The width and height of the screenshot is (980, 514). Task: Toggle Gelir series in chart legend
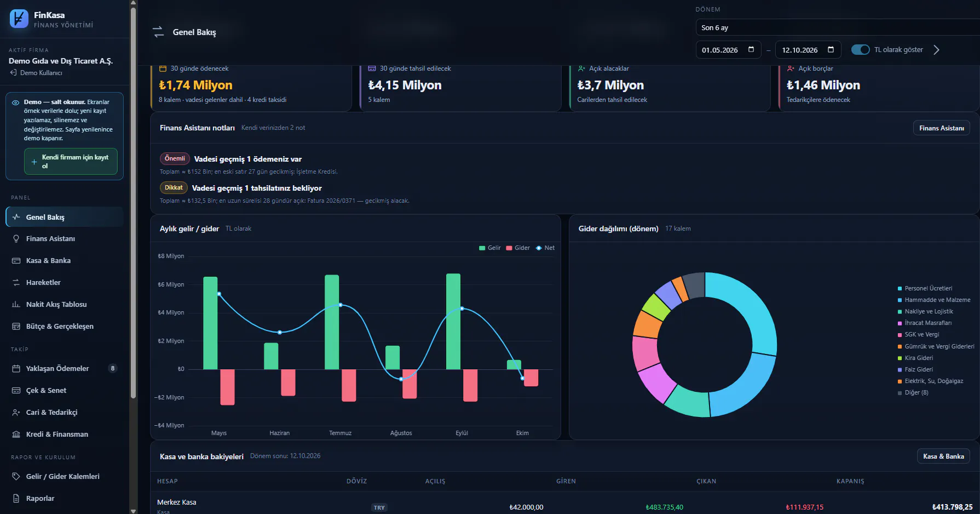coord(489,248)
